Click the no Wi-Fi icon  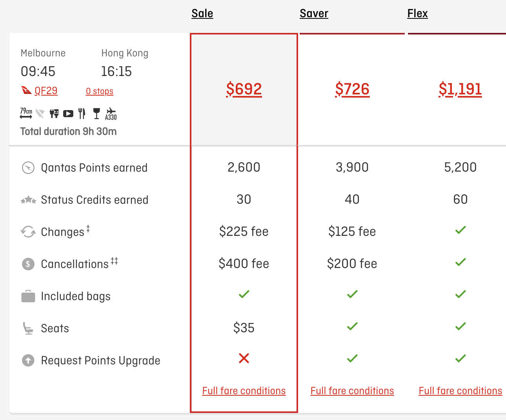click(40, 114)
